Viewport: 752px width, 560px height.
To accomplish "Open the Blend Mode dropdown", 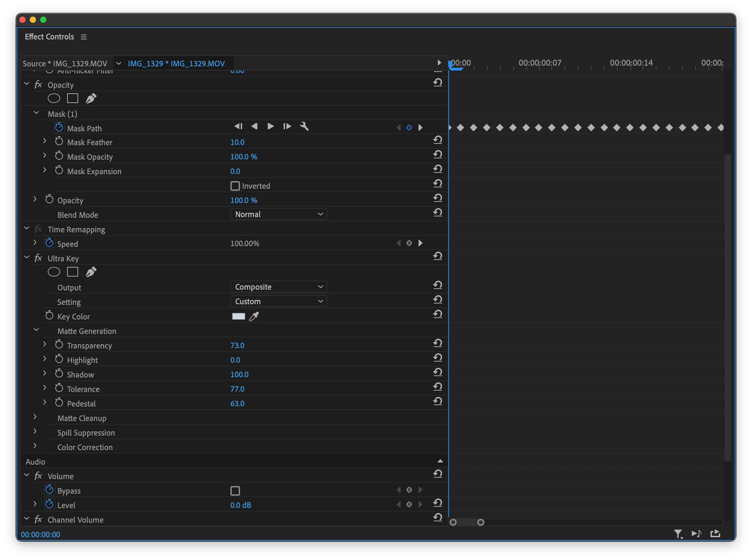I will coord(278,214).
